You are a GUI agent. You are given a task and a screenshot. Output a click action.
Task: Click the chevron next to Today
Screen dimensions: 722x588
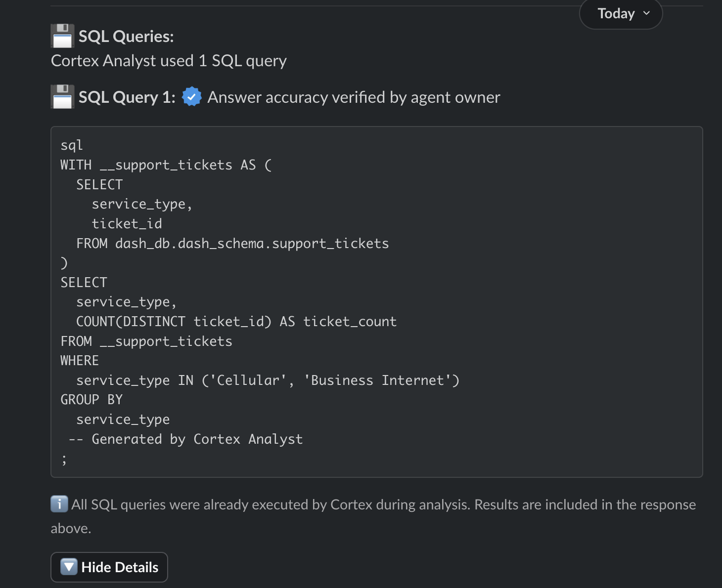[647, 14]
